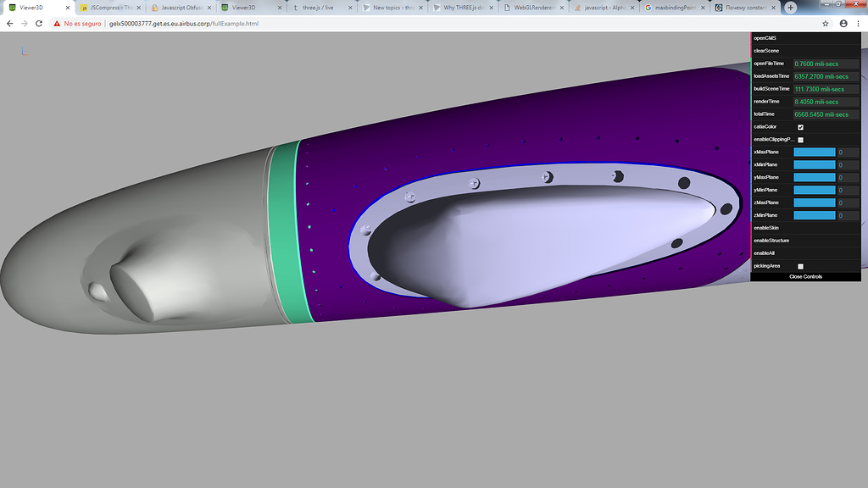Collapse the panel via Close Controls
This screenshot has width=868, height=488.
(804, 277)
